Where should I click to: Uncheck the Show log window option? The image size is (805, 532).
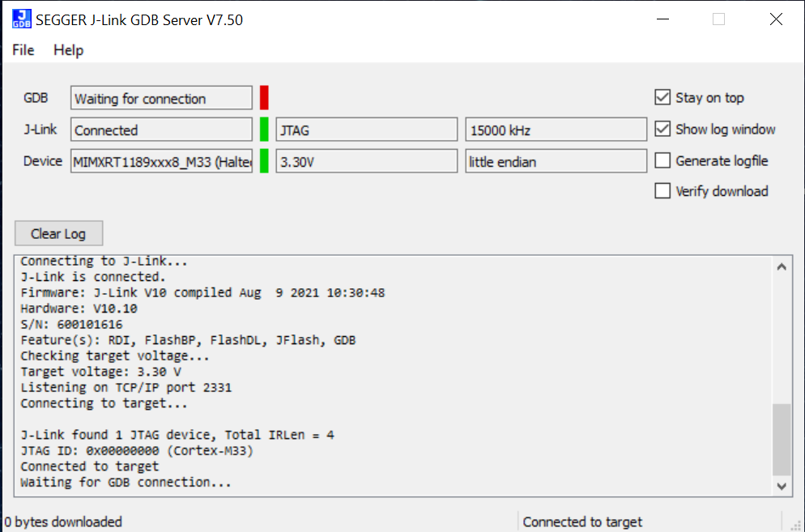click(x=662, y=130)
